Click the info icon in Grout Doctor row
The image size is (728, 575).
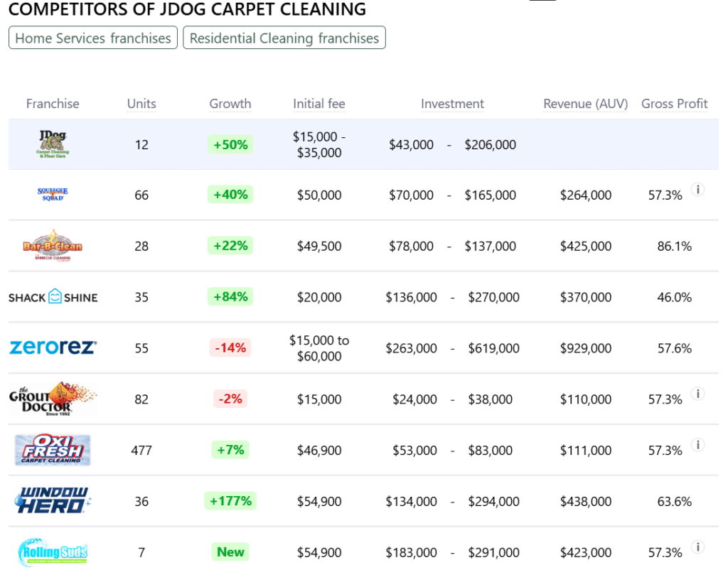point(698,394)
